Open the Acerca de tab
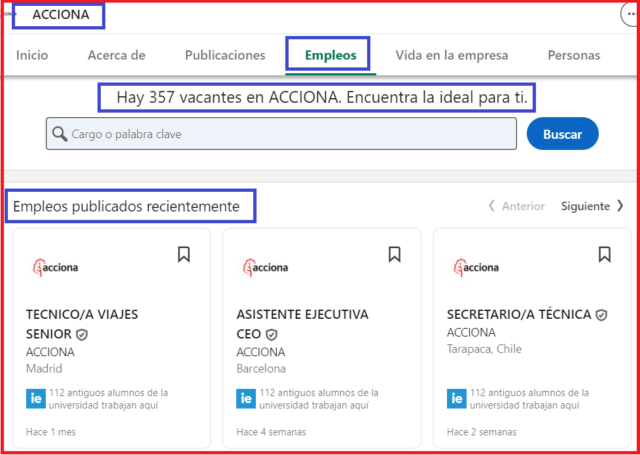Viewport: 640px width, 455px height. coord(116,55)
